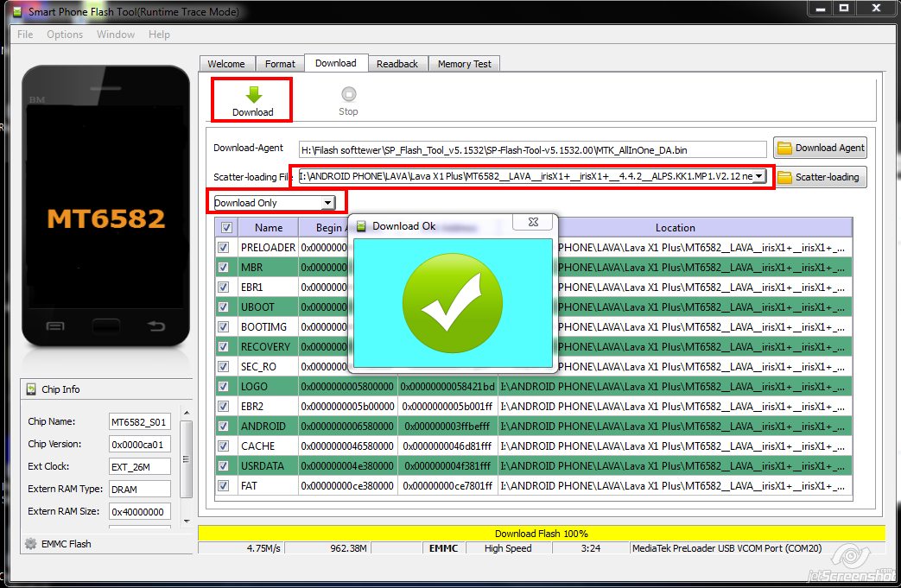
Task: Select the LOGO begin address 0x0000000005800000
Action: 347,387
